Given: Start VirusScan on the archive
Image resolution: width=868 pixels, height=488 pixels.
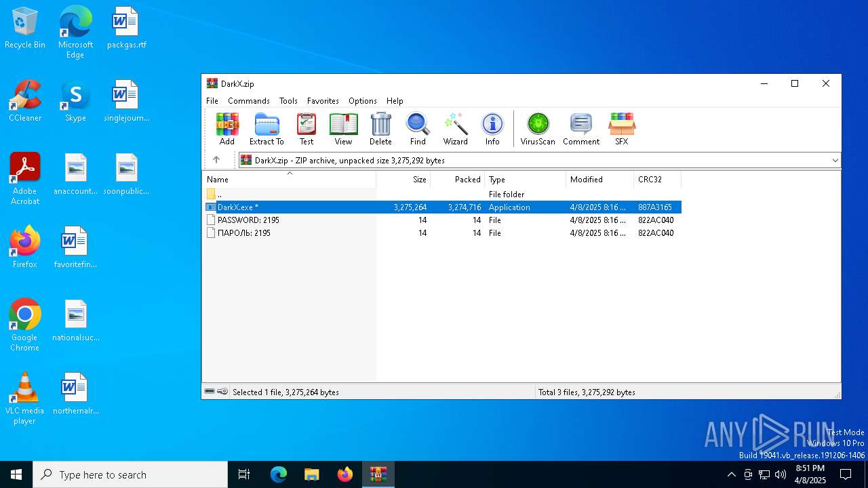Looking at the screenshot, I should pos(538,129).
